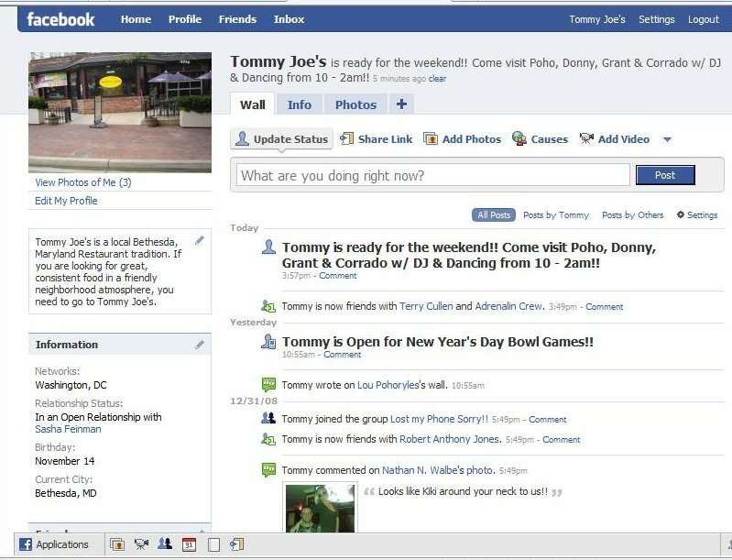Filter wall to Posts by Others
This screenshot has height=560, width=732.
(x=632, y=215)
